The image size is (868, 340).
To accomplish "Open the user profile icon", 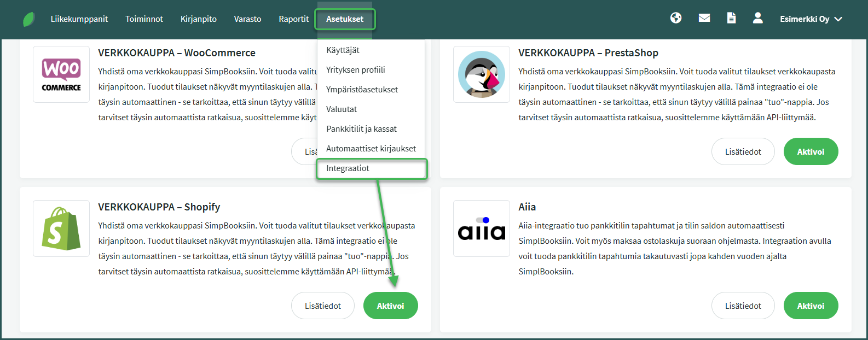I will click(x=758, y=18).
